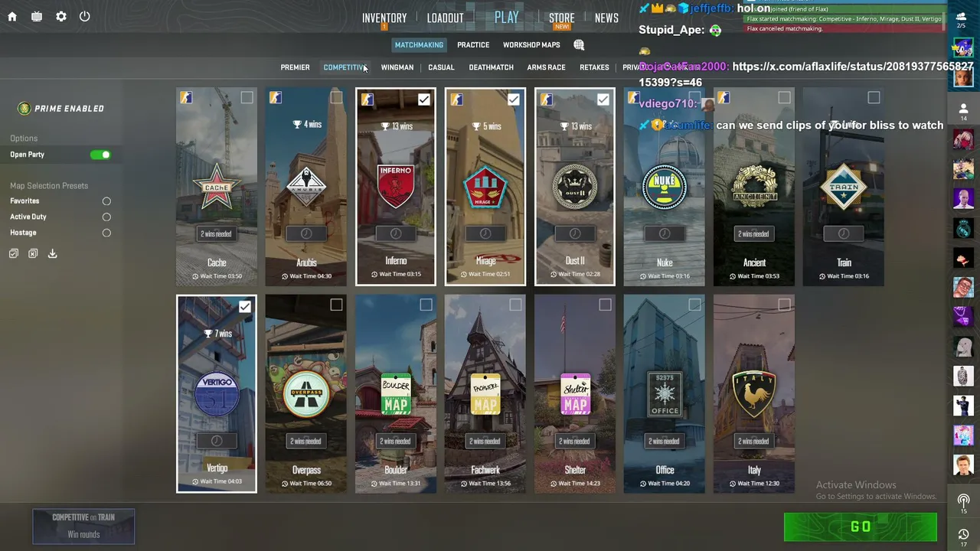Click the Nuke map badge
This screenshot has height=551, width=980.
click(x=665, y=187)
